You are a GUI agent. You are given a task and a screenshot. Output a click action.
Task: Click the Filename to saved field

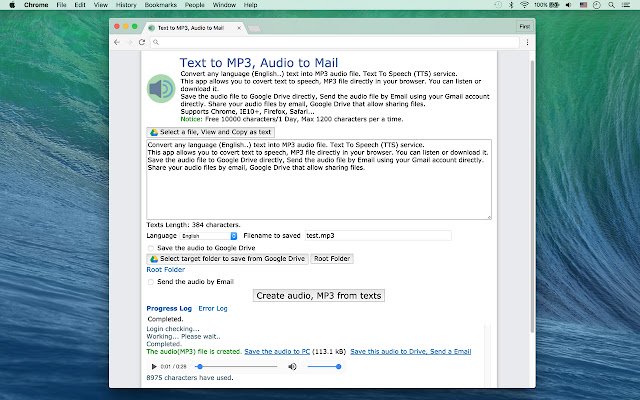378,236
